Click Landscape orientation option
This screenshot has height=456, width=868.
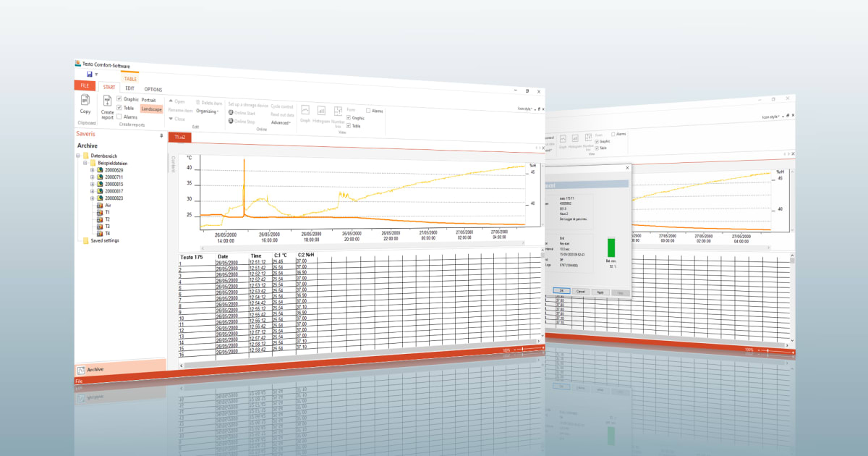click(152, 109)
